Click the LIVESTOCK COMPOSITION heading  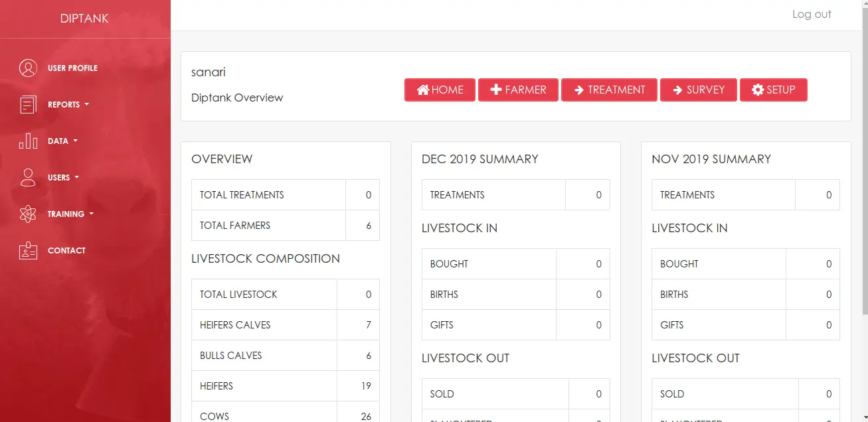[x=266, y=259]
